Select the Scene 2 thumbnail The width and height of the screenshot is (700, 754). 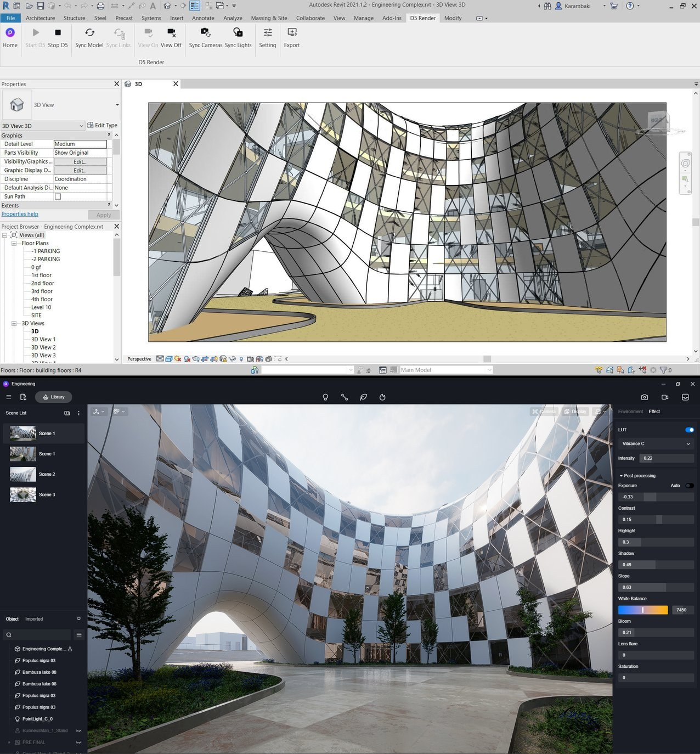[x=23, y=474]
